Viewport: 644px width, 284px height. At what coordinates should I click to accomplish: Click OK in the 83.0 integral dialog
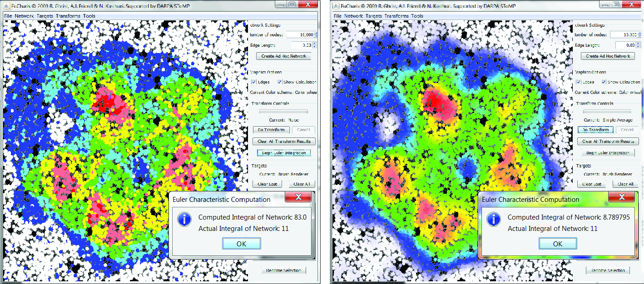click(x=242, y=244)
